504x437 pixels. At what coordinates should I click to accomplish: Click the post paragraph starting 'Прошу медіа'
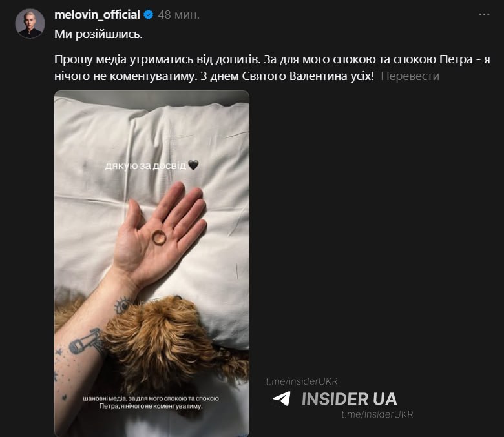272,68
